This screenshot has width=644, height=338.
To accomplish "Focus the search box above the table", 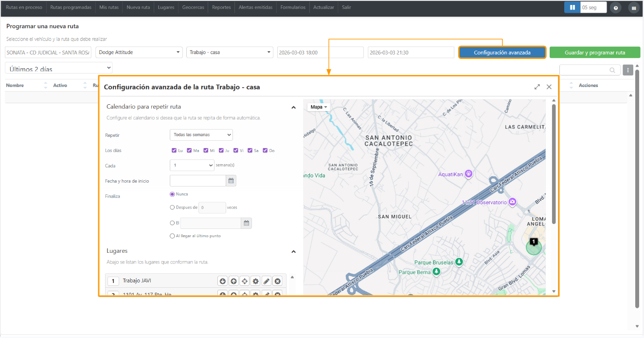I will [x=590, y=70].
